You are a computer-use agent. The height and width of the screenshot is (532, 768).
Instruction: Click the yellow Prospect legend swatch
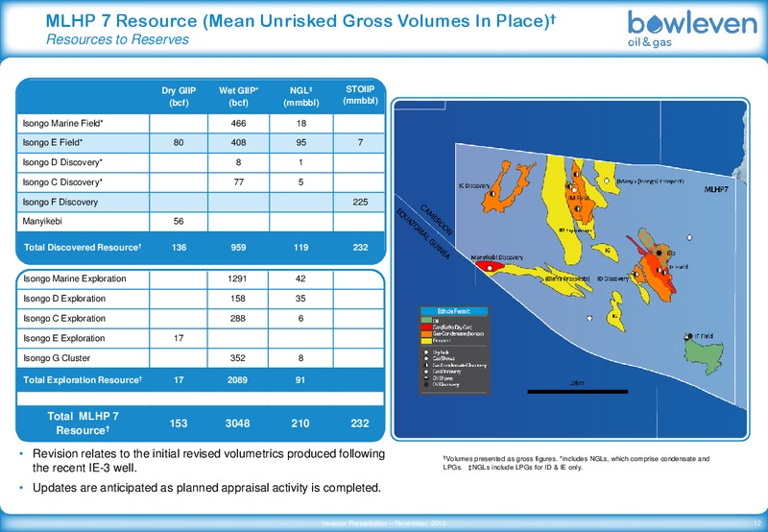pyautogui.click(x=426, y=340)
